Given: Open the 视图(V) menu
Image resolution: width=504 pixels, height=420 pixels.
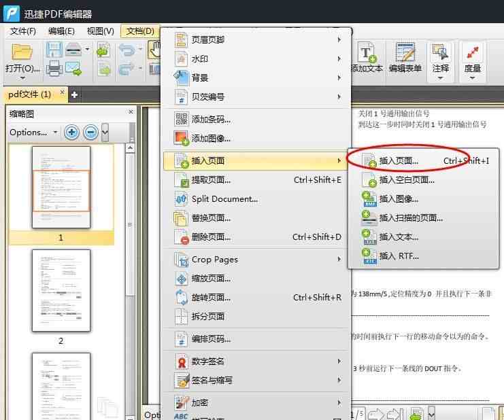Looking at the screenshot, I should click(x=100, y=31).
